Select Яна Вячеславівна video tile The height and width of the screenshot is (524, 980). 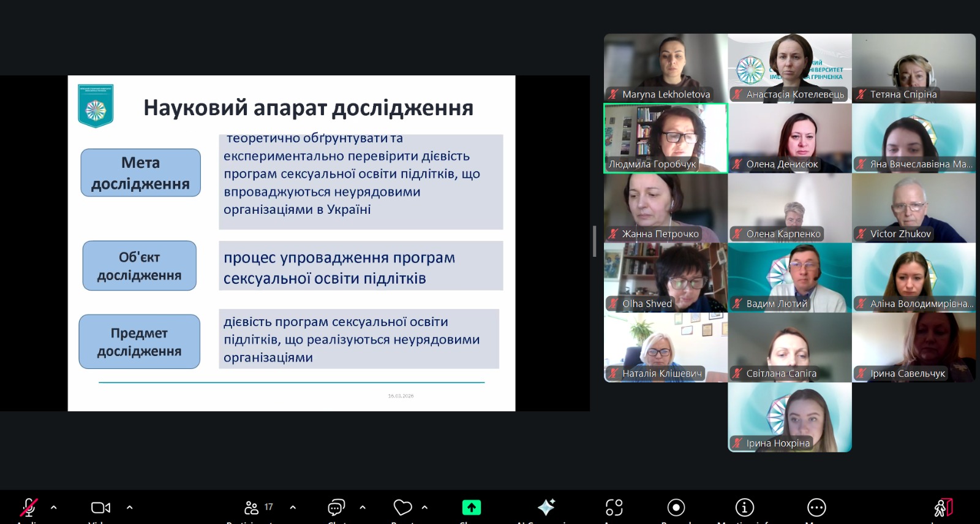[x=914, y=138]
